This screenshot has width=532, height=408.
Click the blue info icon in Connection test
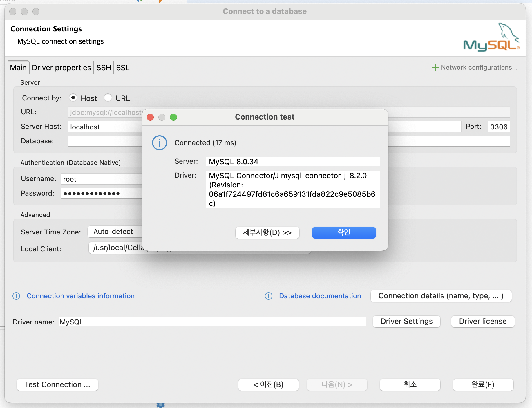pyautogui.click(x=160, y=143)
